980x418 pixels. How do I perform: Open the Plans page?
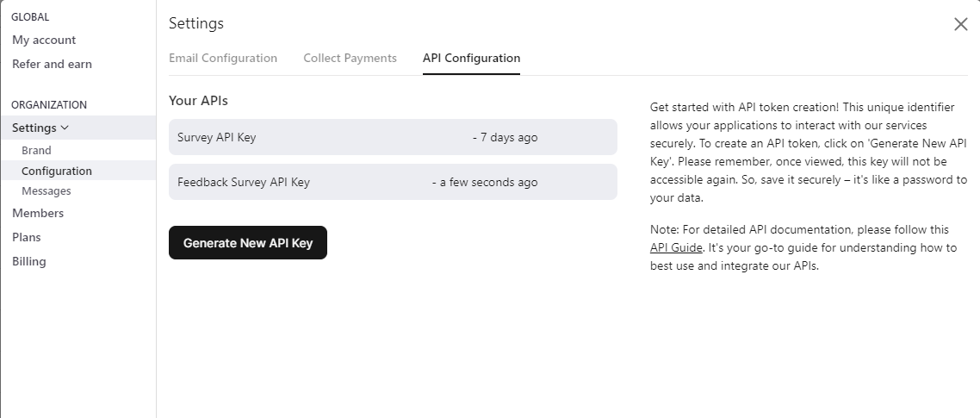pyautogui.click(x=27, y=237)
